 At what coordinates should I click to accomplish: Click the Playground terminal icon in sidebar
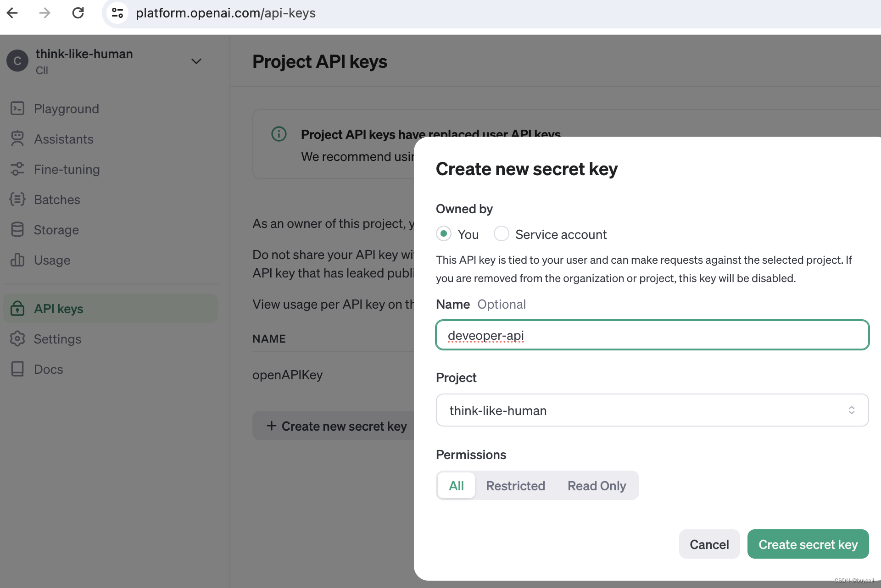(17, 109)
